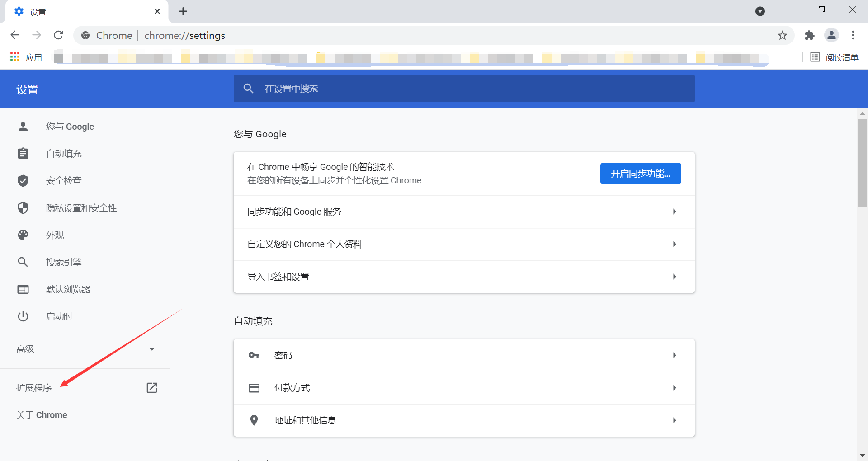
Task: Select 隐私设置和安全性 in sidebar
Action: 81,208
